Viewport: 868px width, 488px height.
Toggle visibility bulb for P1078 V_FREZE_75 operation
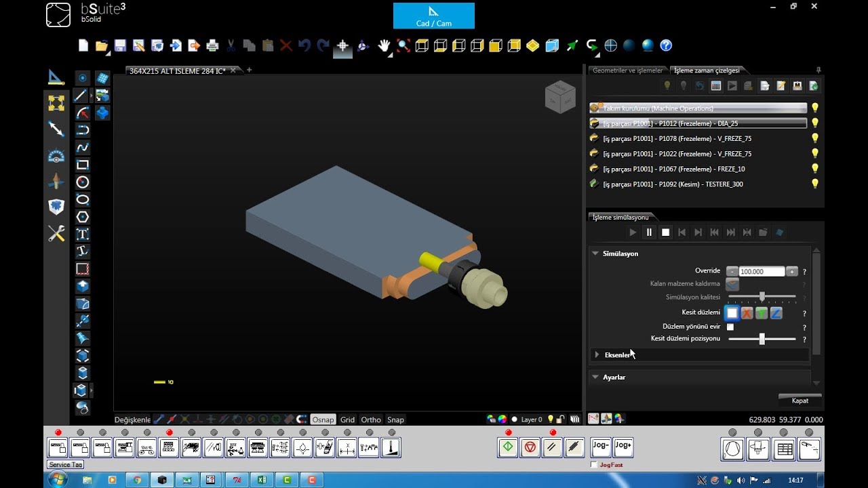tap(815, 138)
